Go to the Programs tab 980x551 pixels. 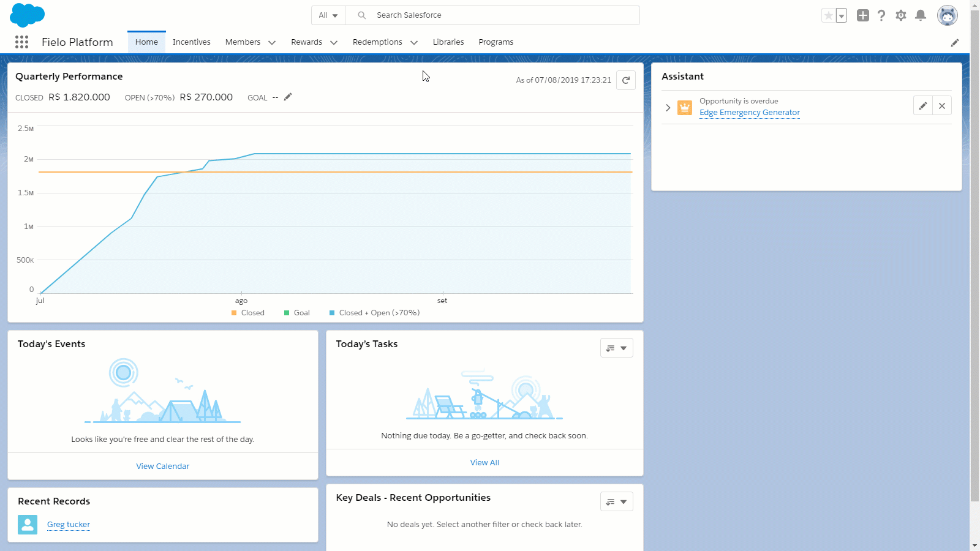coord(496,42)
